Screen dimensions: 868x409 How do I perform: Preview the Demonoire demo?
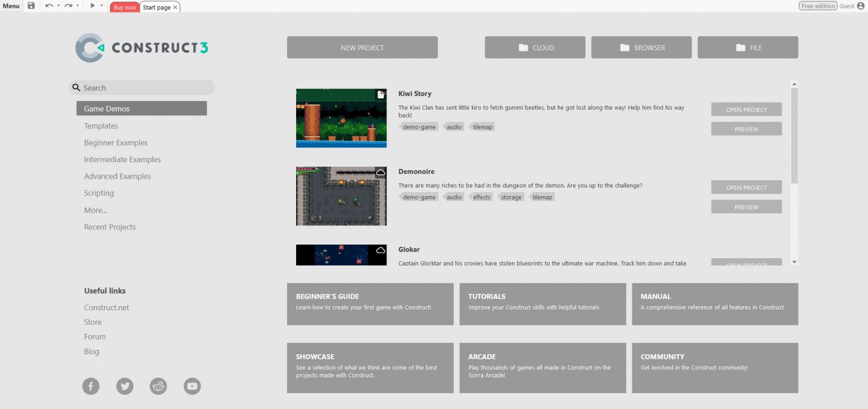pos(747,207)
